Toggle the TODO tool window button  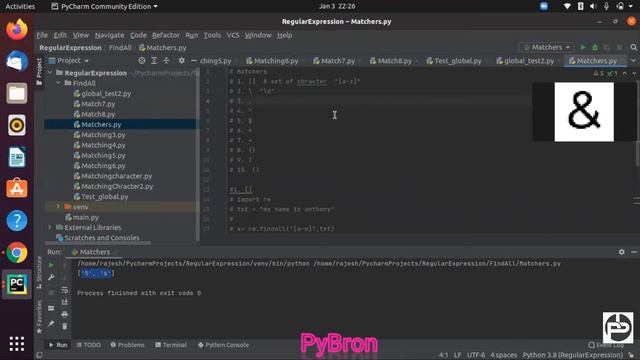89,345
